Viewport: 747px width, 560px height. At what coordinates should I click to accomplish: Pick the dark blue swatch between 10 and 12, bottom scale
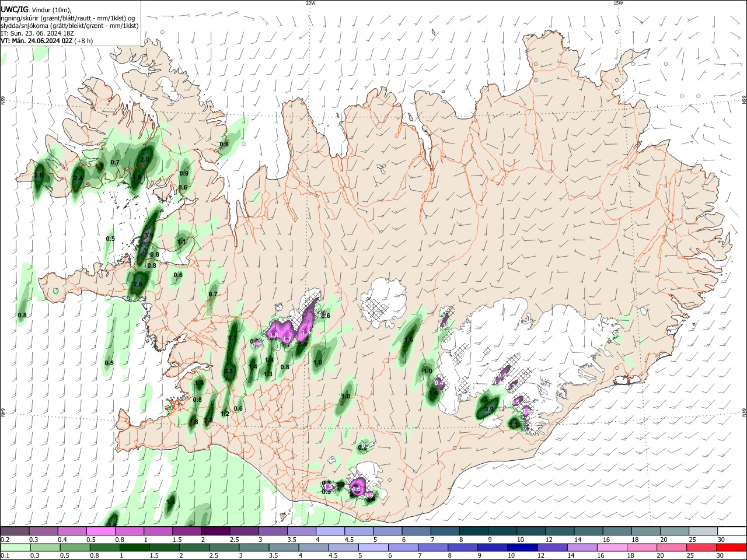point(522,547)
